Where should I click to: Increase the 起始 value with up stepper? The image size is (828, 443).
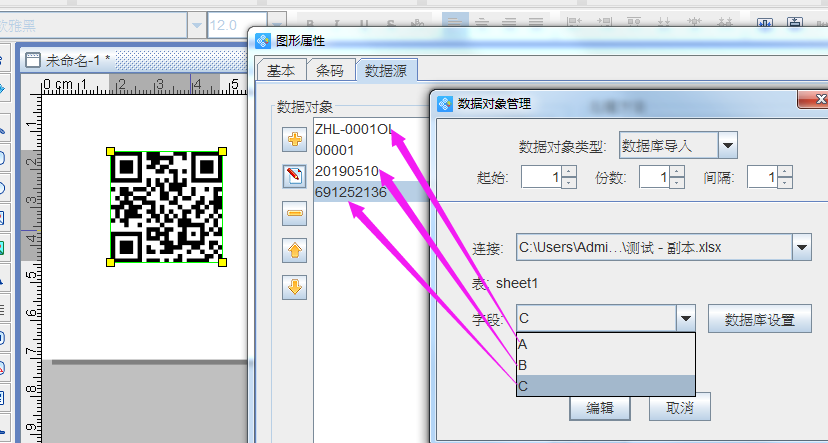(569, 171)
